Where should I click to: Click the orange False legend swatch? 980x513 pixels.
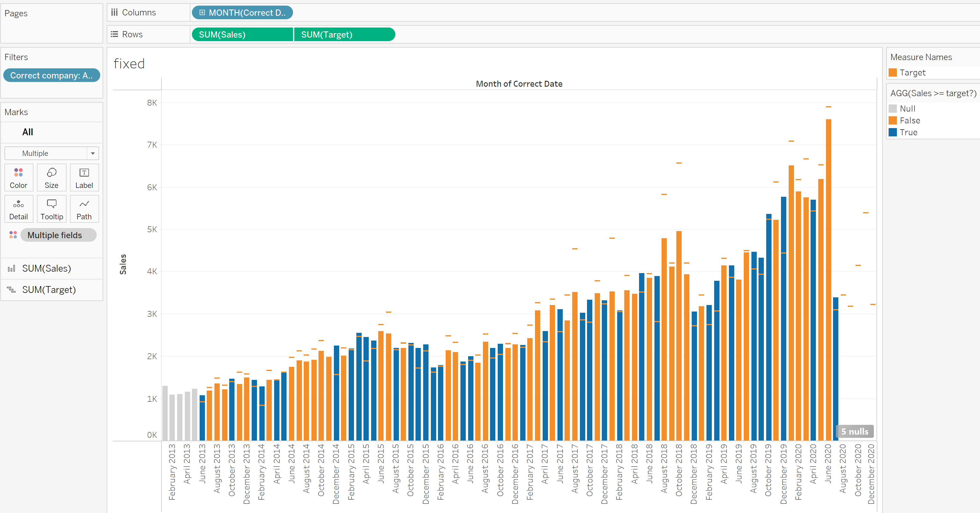coord(892,121)
